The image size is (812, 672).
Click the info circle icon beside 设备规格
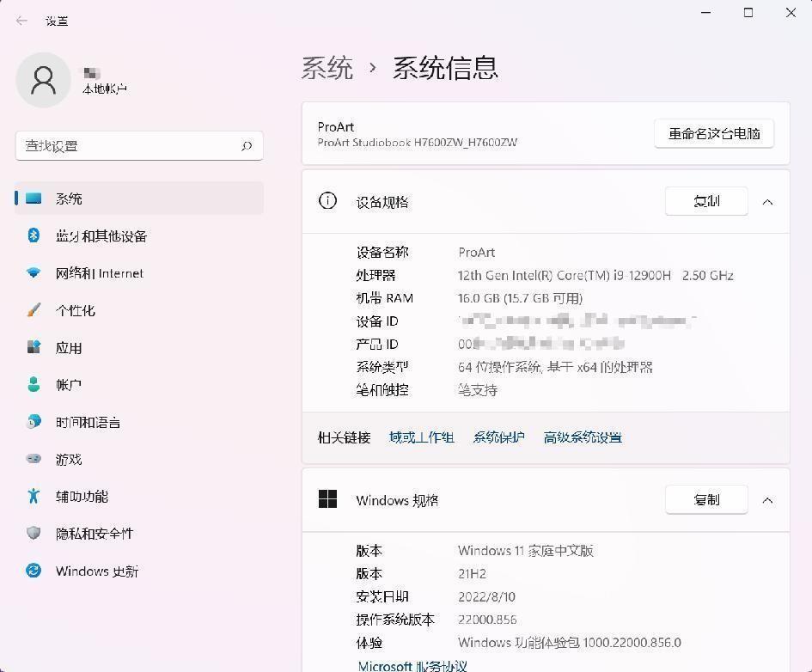tap(327, 200)
